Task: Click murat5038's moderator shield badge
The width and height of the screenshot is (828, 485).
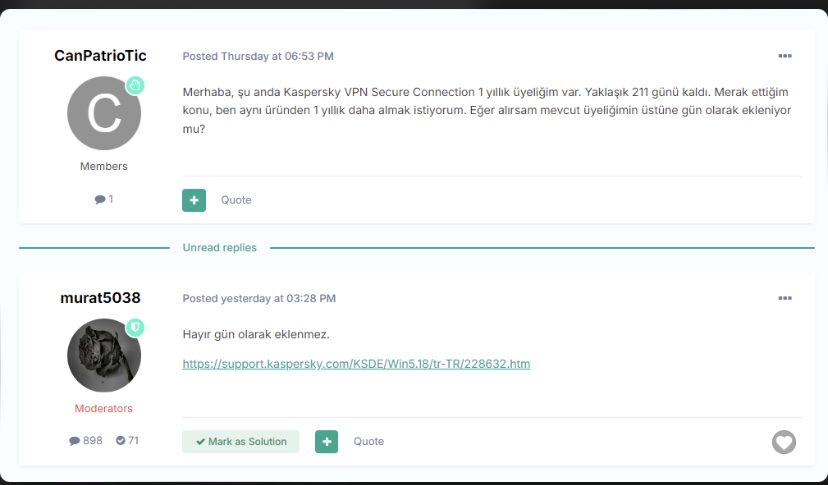Action: [135, 328]
